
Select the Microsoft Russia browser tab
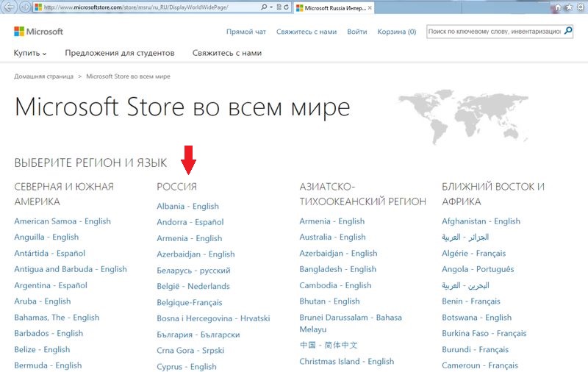tap(334, 7)
